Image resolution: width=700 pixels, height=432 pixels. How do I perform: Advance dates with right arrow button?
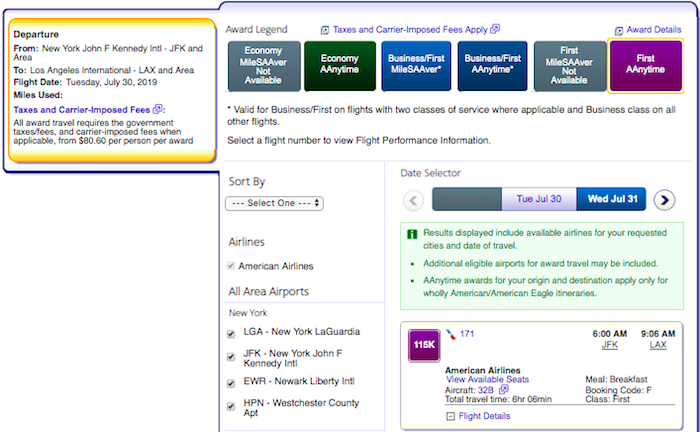click(x=664, y=200)
